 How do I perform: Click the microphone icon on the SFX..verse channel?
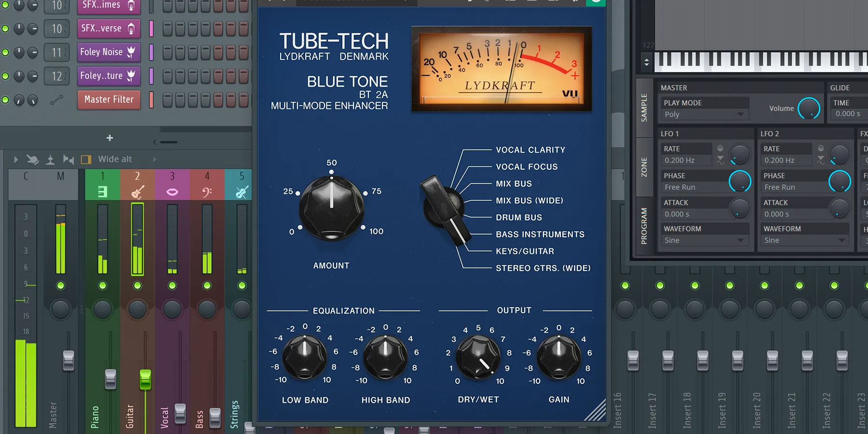click(132, 29)
